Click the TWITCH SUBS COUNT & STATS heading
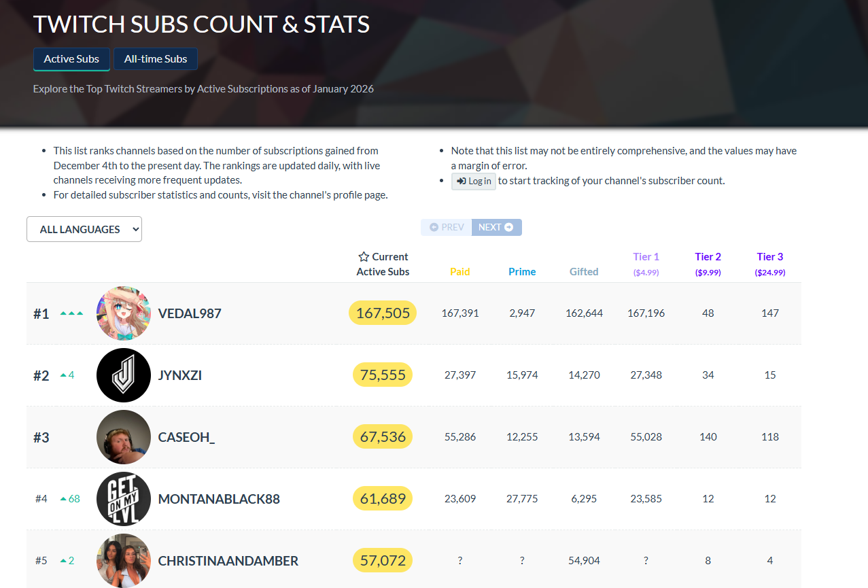This screenshot has width=868, height=588. [202, 24]
